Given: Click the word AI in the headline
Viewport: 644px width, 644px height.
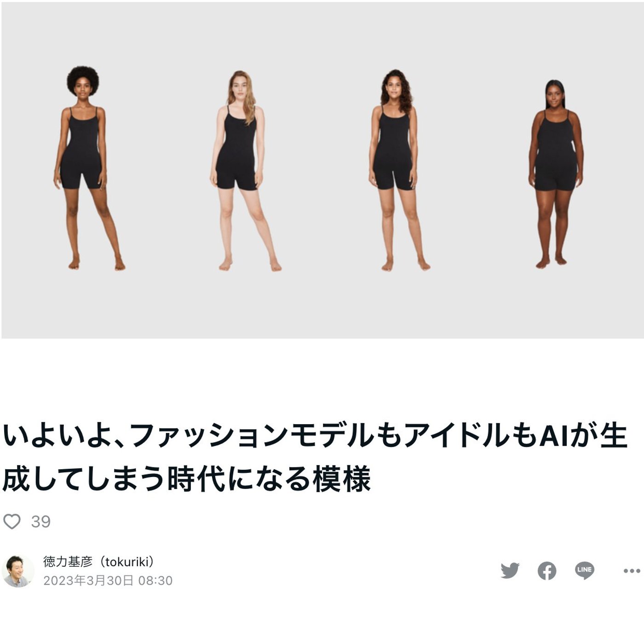Looking at the screenshot, I should (x=554, y=436).
